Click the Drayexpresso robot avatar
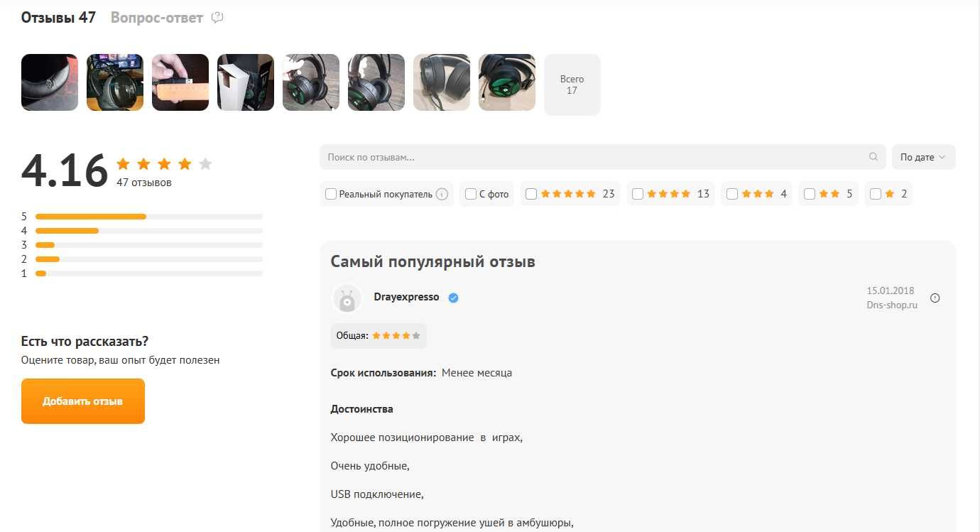The image size is (980, 532). [x=347, y=299]
